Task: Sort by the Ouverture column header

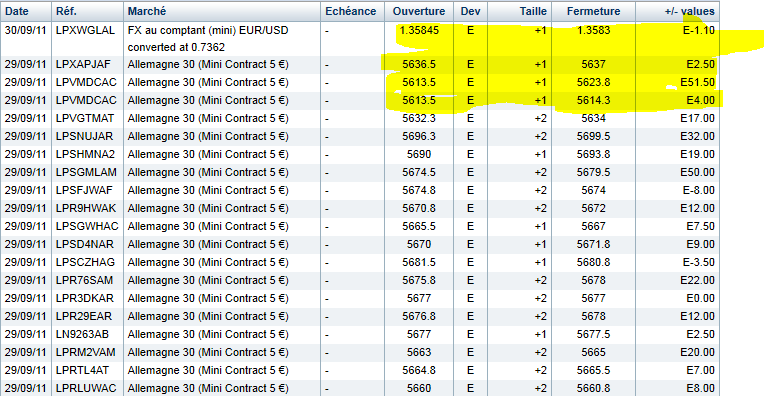Action: pyautogui.click(x=419, y=11)
